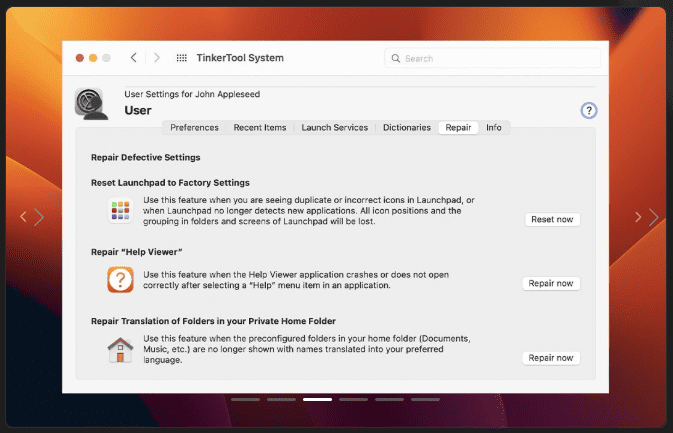Click Repair Translation of Folders heading
673x433 pixels.
tap(213, 321)
